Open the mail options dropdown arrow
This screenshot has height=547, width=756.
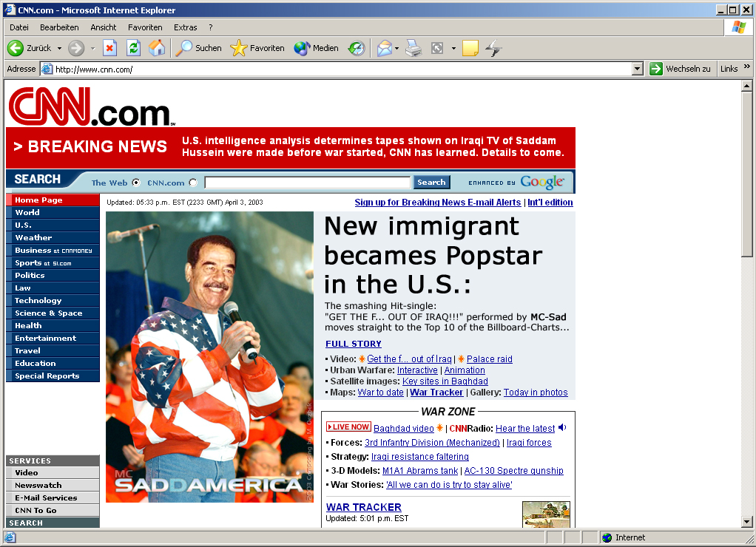[396, 48]
